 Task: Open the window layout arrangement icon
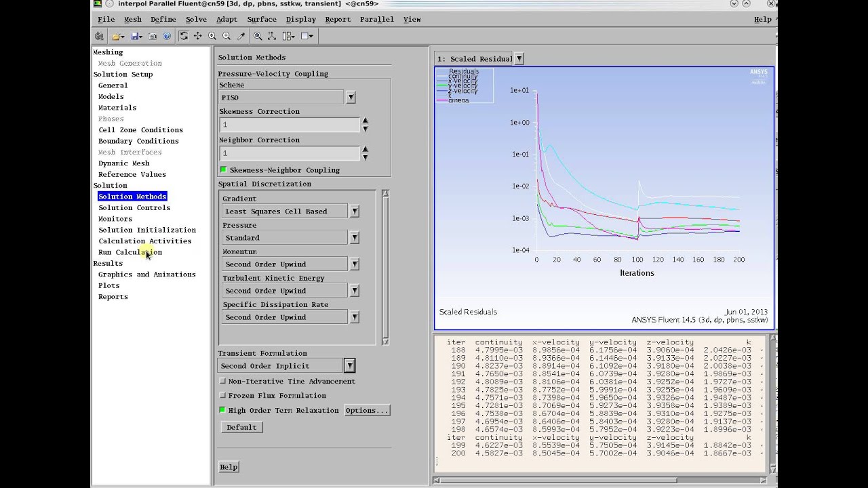pos(288,36)
